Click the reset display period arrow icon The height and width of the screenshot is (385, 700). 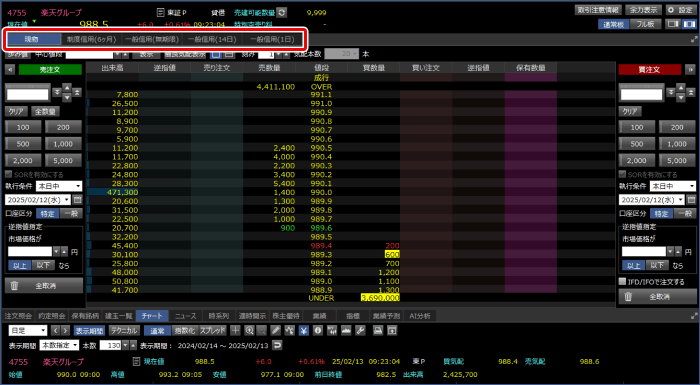[x=277, y=345]
